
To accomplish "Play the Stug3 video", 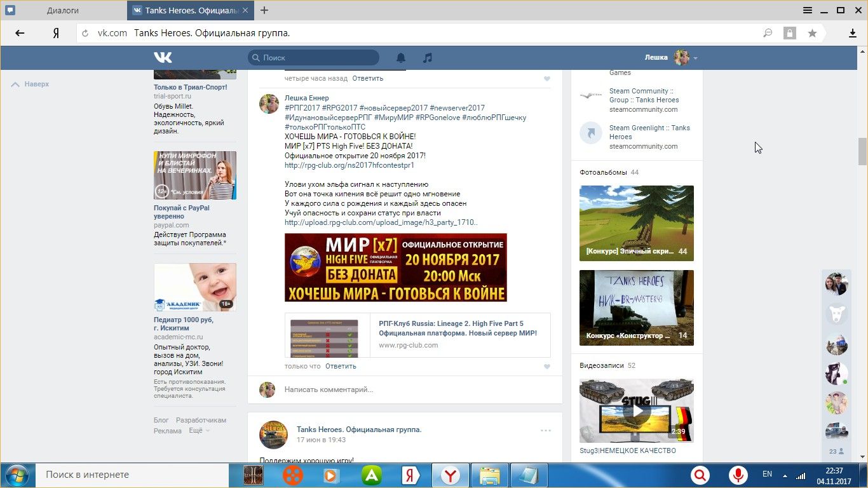I will point(637,410).
